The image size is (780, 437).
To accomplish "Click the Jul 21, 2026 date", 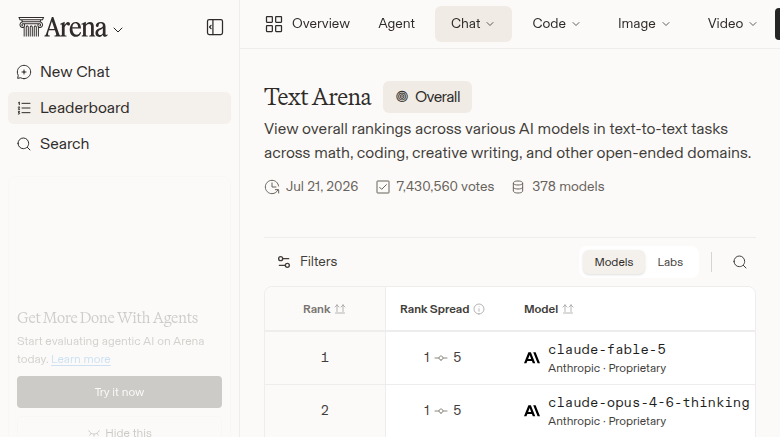I will click(322, 187).
